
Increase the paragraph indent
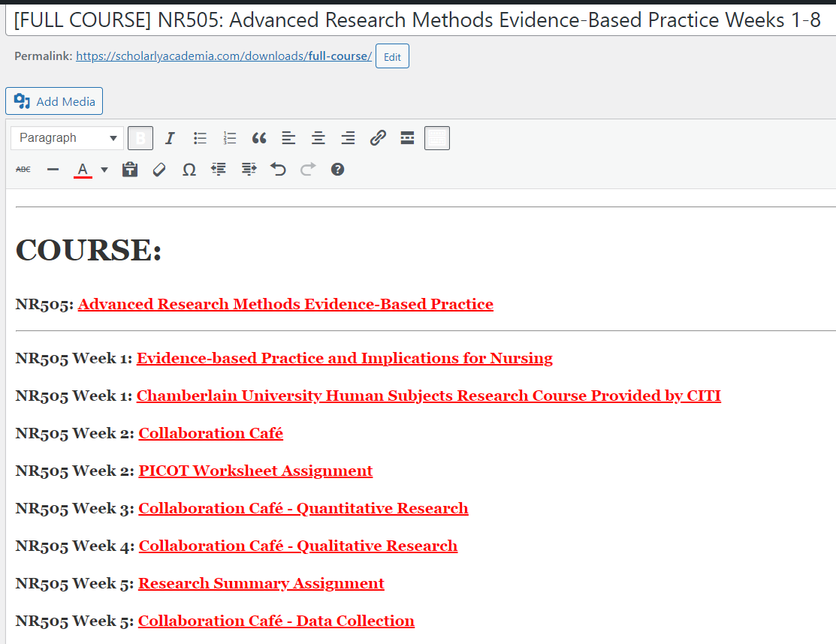click(x=249, y=170)
